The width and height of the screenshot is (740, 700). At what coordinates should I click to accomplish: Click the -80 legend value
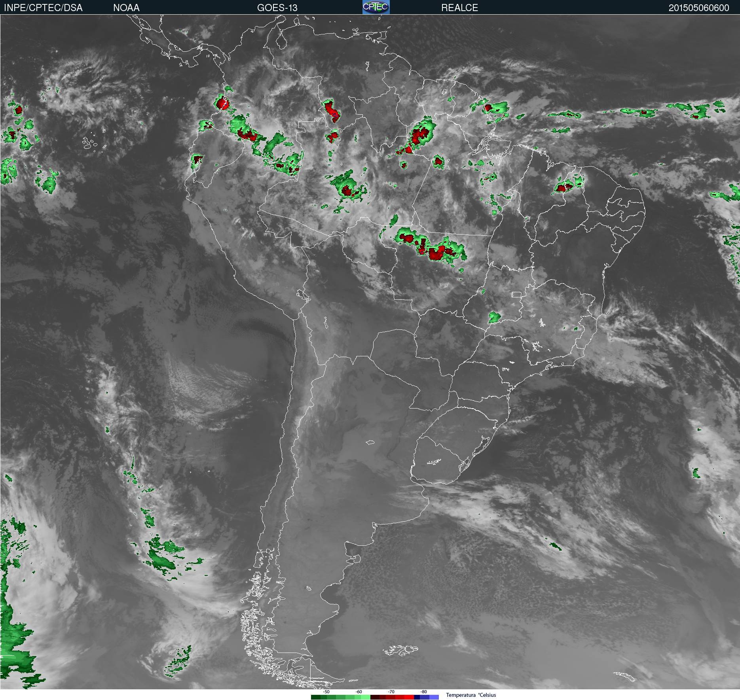tap(423, 692)
